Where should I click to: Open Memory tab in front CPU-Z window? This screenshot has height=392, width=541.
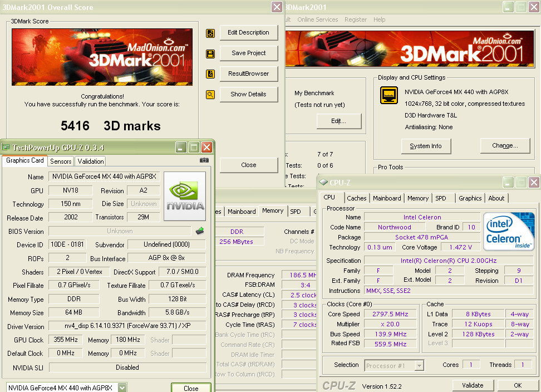(417, 198)
